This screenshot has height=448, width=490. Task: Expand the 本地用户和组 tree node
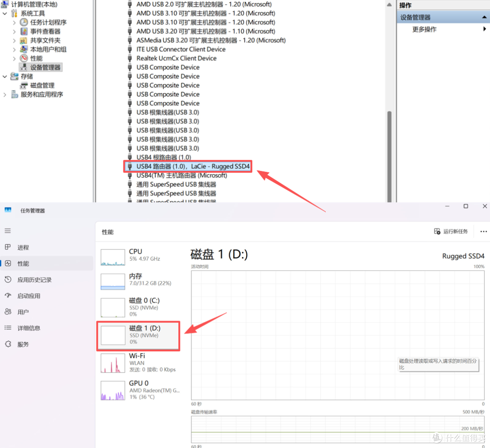(x=14, y=49)
